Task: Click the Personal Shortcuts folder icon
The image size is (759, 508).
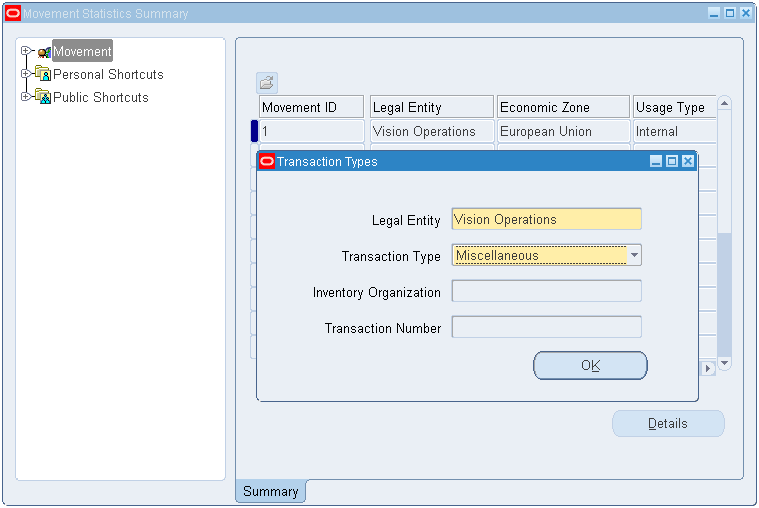Action: point(43,74)
